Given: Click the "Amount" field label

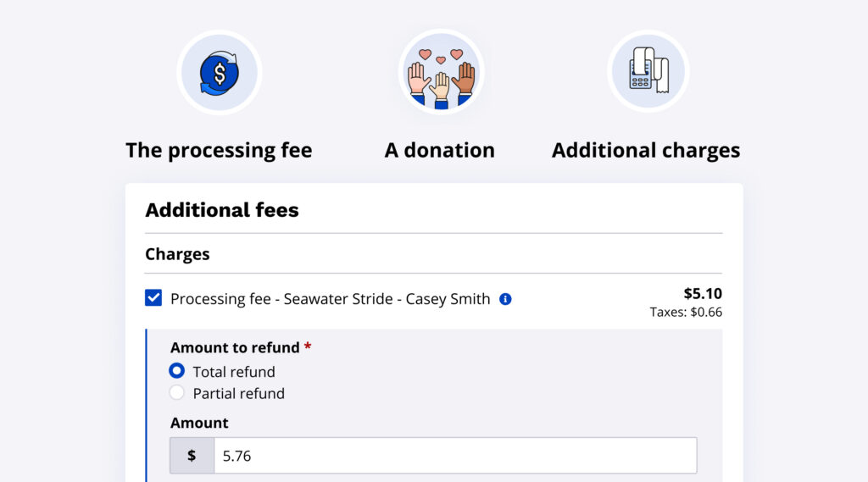Looking at the screenshot, I should (x=199, y=423).
